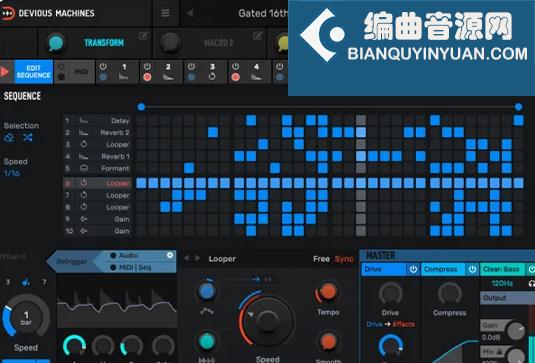Viewport: 535px width, 363px height.
Task: Start playback with the red play triangle
Action: tap(5, 72)
